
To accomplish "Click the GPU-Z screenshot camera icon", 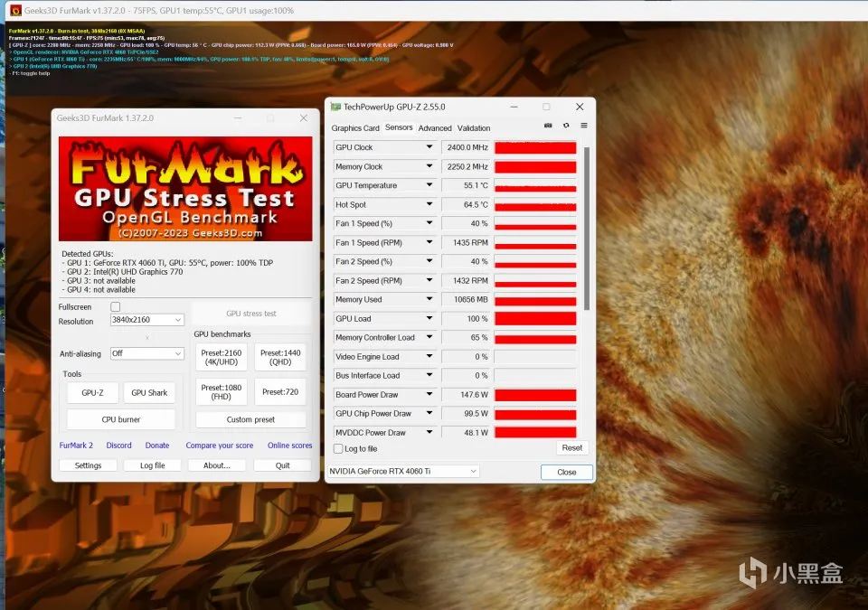I will (548, 126).
